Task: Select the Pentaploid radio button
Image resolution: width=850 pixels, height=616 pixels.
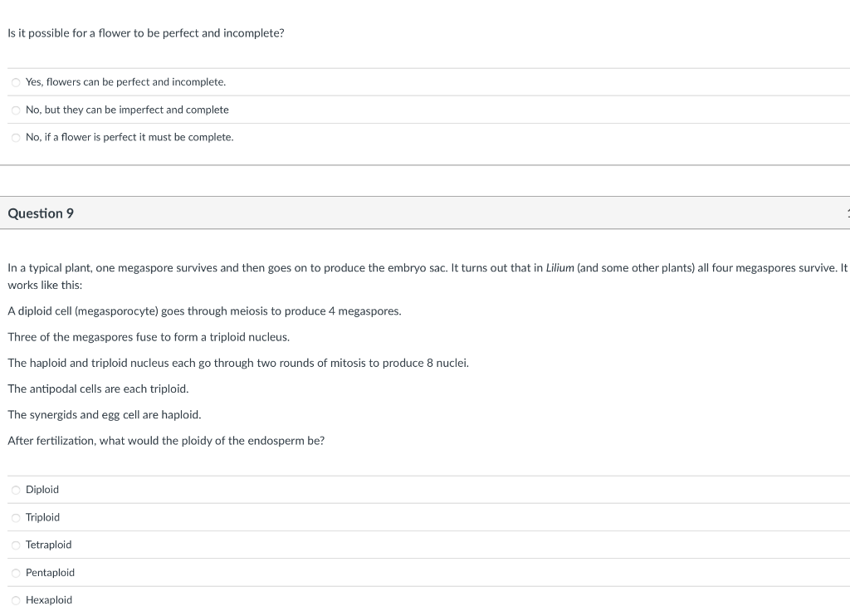Action: point(17,573)
